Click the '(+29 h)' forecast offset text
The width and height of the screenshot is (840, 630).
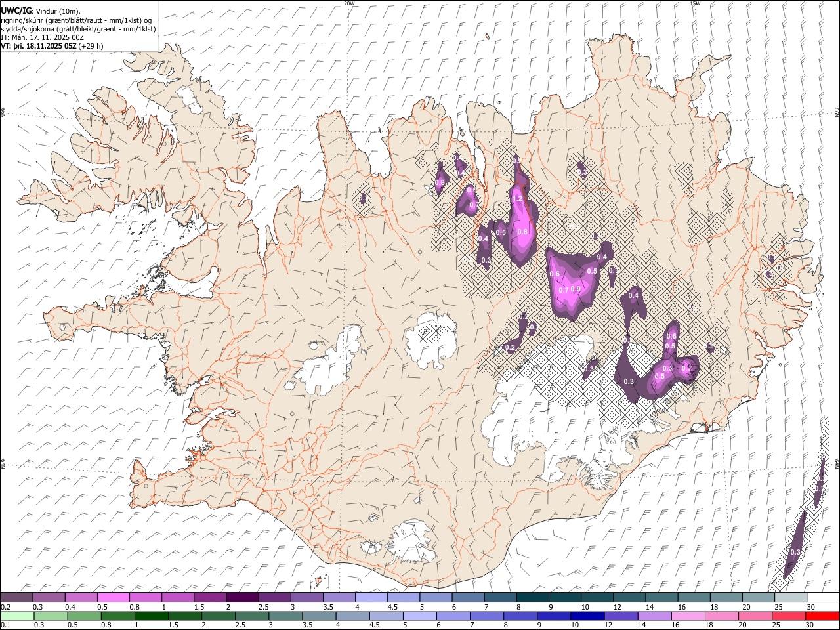91,46
